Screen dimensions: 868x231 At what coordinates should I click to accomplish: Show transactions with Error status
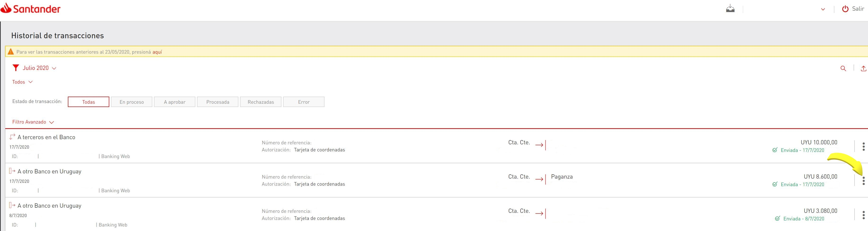(x=304, y=102)
